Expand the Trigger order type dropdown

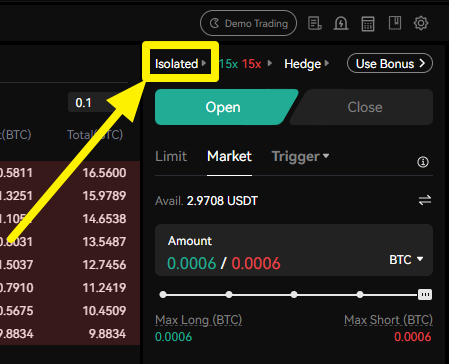pos(300,156)
